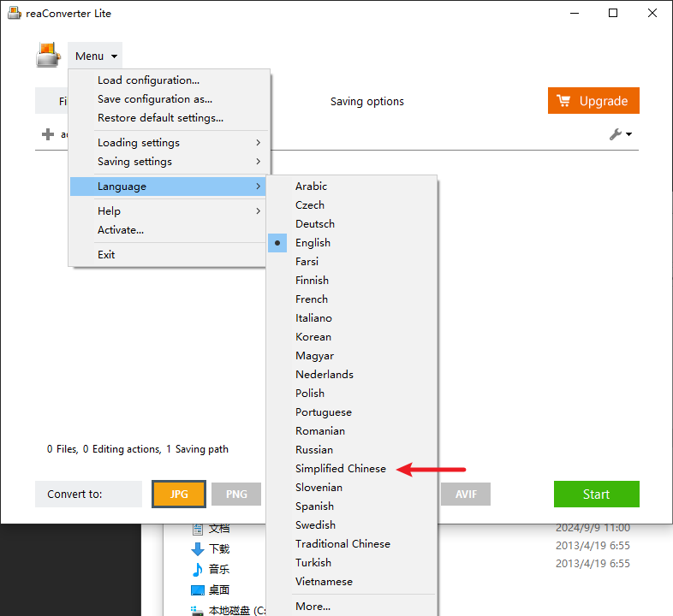The height and width of the screenshot is (616, 673).
Task: Click the Documents folder icon
Action: 198,529
